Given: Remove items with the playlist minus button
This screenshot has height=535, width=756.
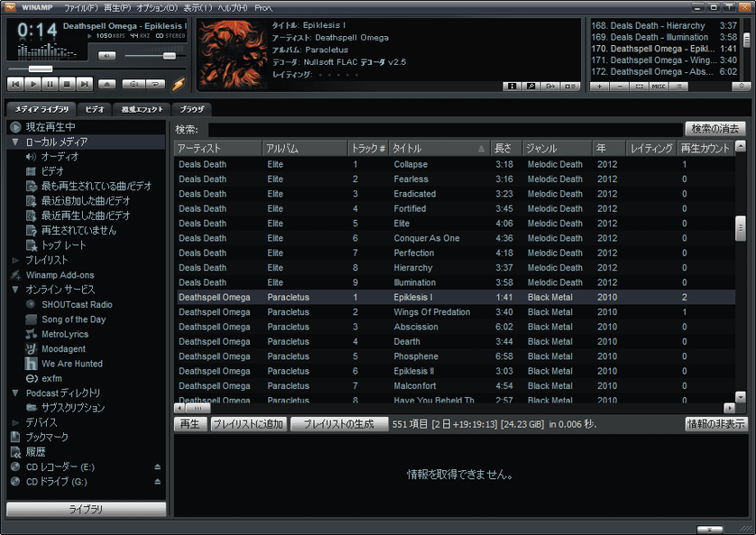Looking at the screenshot, I should pyautogui.click(x=620, y=87).
